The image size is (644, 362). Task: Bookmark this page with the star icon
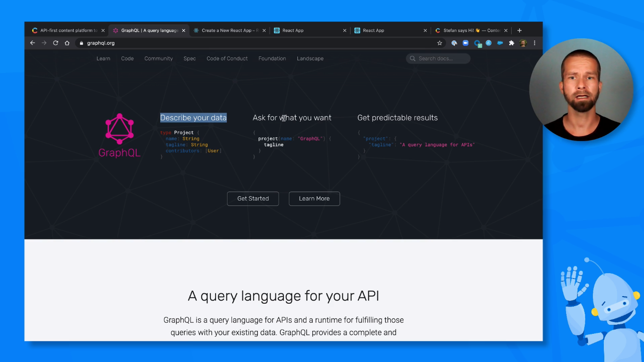click(x=439, y=43)
